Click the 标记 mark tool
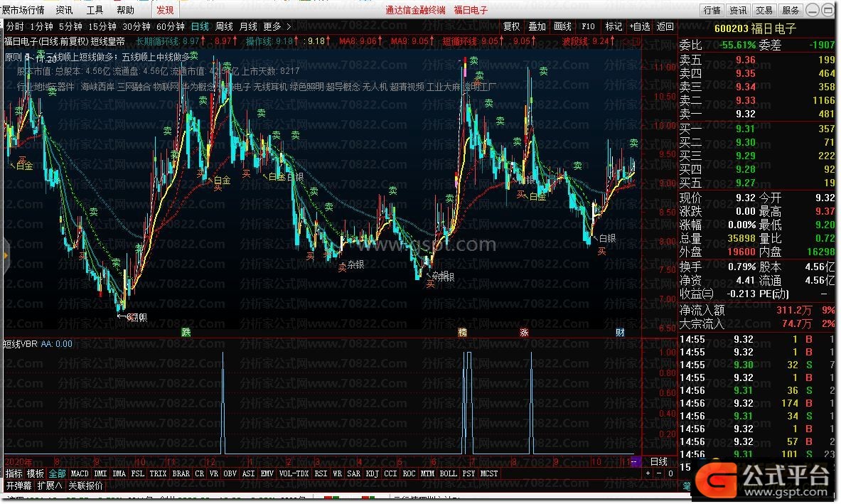Image resolution: width=841 pixels, height=504 pixels. click(x=614, y=26)
